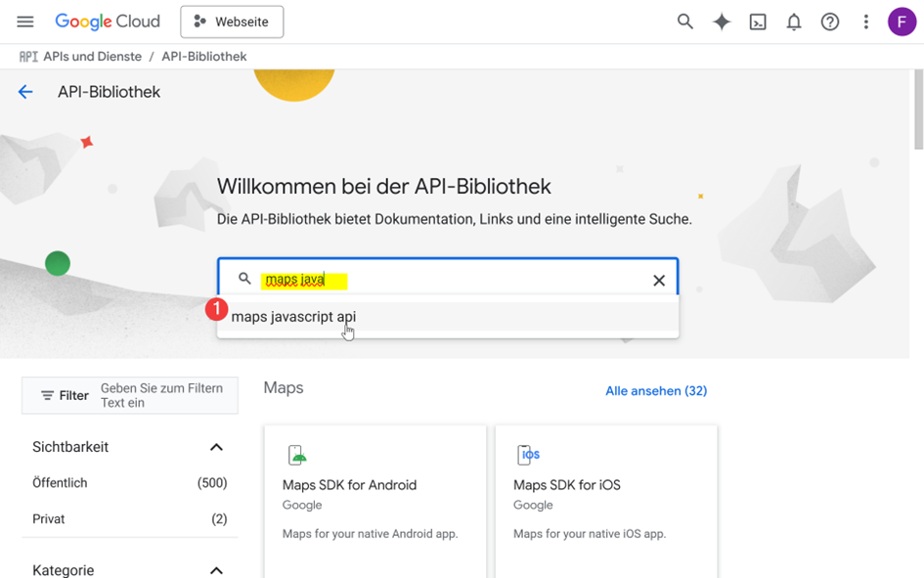924x578 pixels.
Task: Click the Filter text input field
Action: click(x=164, y=395)
